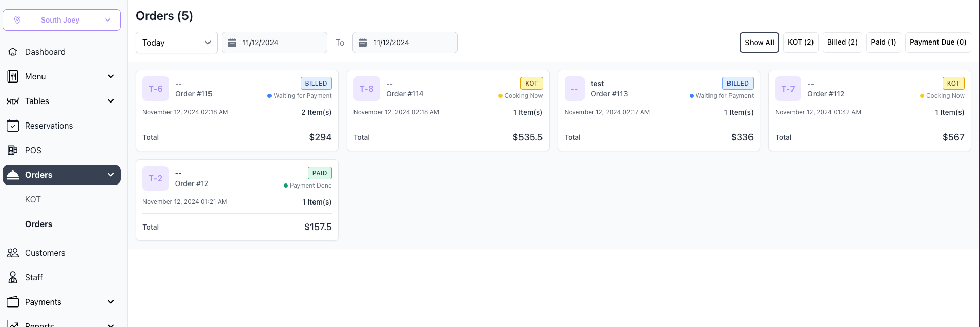Open the Order #12 card
Viewport: 980px width, 327px height.
pyautogui.click(x=237, y=200)
